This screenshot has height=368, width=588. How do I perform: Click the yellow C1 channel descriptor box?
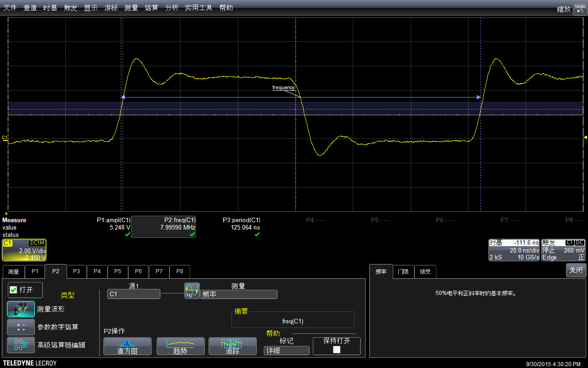pyautogui.click(x=24, y=250)
